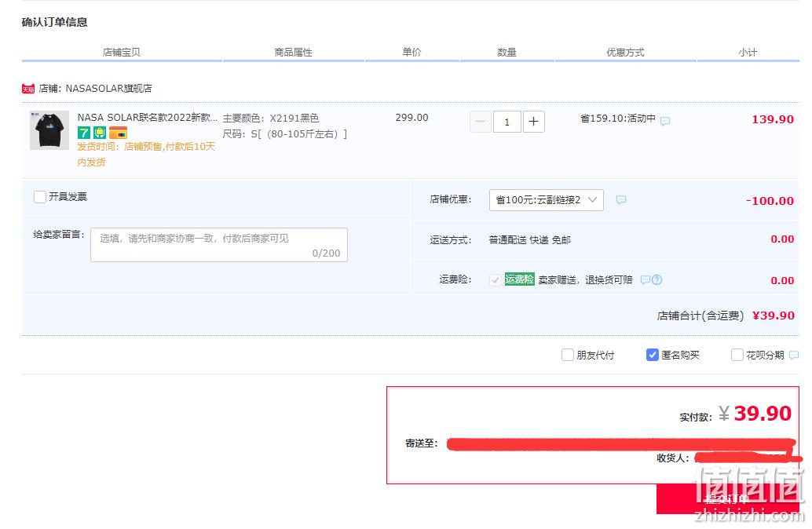Increase quantity with the plus button
Viewport: 812px width, 529px height.
pyautogui.click(x=533, y=122)
